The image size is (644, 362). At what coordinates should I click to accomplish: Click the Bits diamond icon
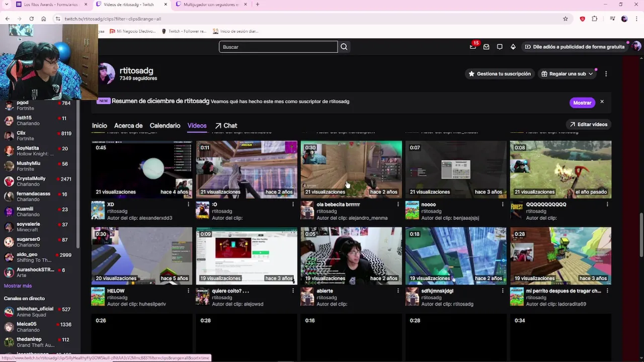(x=513, y=47)
